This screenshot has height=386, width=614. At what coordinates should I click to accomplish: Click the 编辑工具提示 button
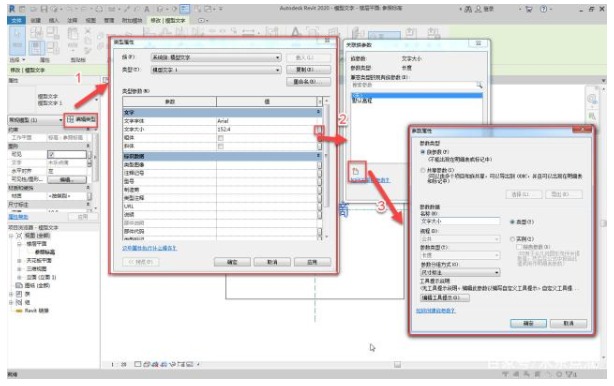(x=445, y=298)
